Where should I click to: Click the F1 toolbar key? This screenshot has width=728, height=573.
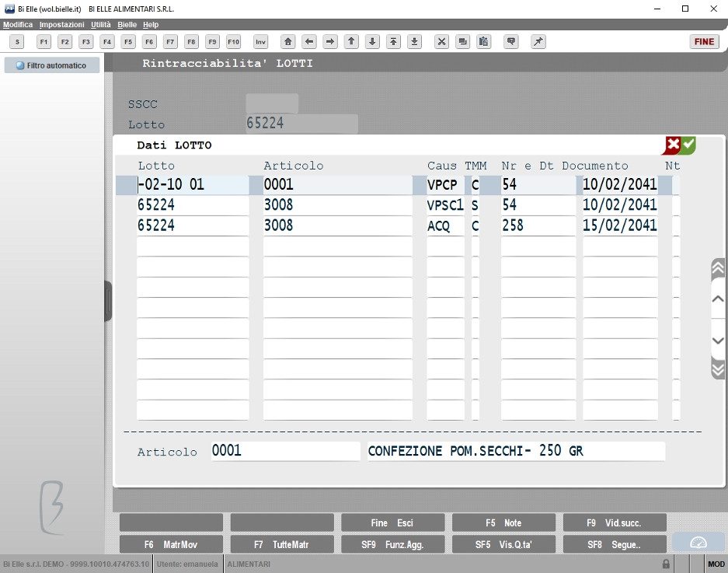tap(44, 42)
